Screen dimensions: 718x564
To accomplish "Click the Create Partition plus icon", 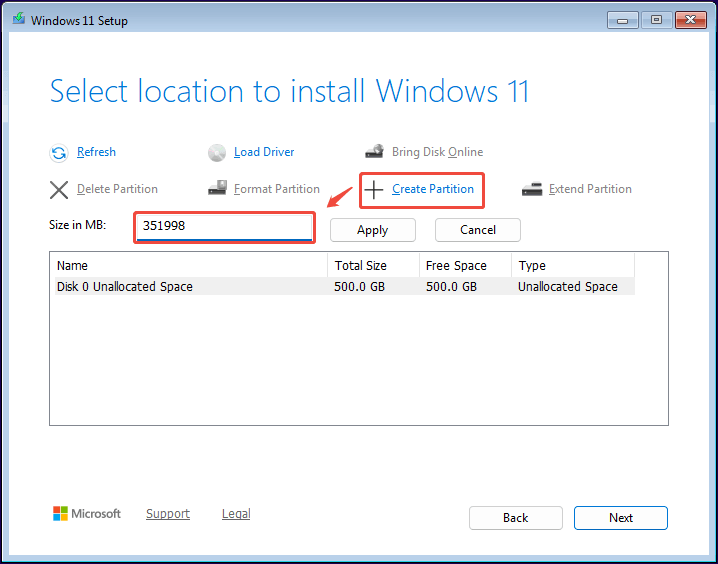I will [374, 190].
